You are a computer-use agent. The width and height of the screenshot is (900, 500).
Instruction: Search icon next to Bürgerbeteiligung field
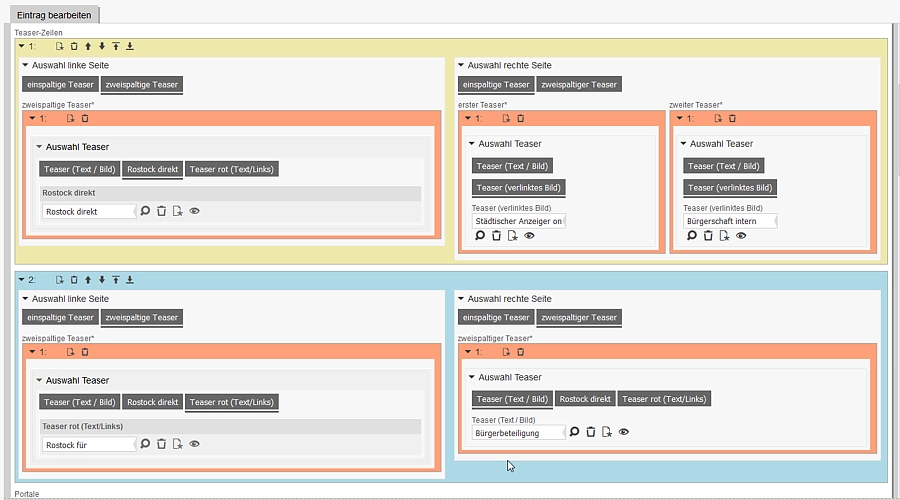click(574, 432)
